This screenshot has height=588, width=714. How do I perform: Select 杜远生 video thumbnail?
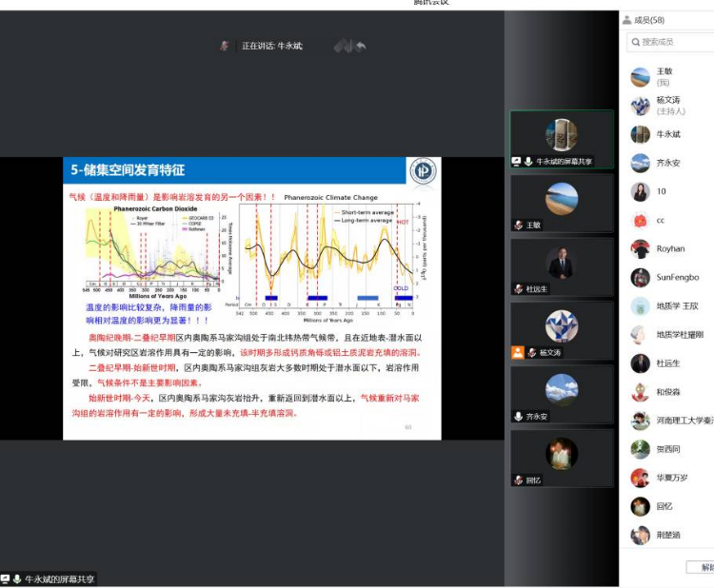click(x=562, y=266)
